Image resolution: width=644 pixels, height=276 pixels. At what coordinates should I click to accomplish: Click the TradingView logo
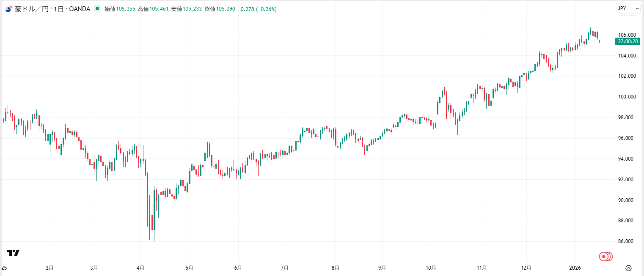coord(13,252)
